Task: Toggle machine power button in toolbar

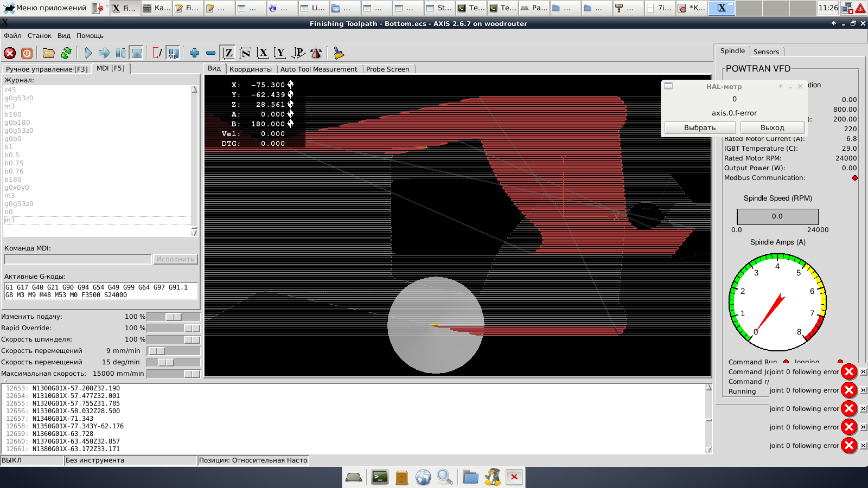Action: (27, 53)
